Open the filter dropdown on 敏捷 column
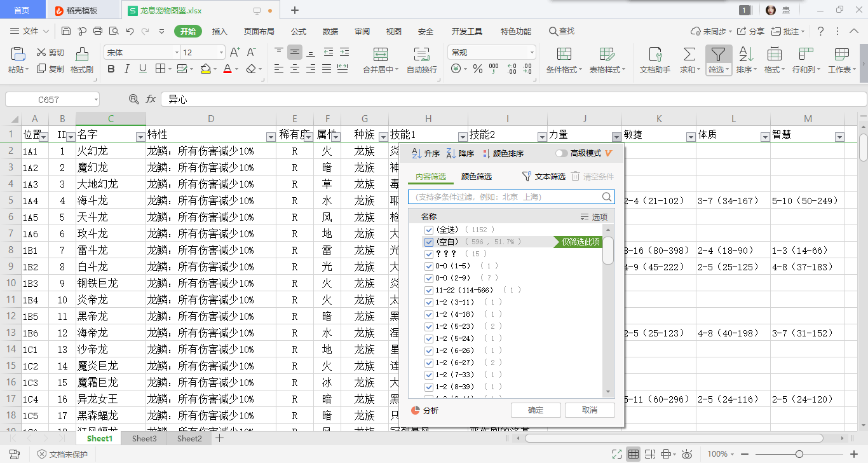The width and height of the screenshot is (868, 463). [x=691, y=137]
